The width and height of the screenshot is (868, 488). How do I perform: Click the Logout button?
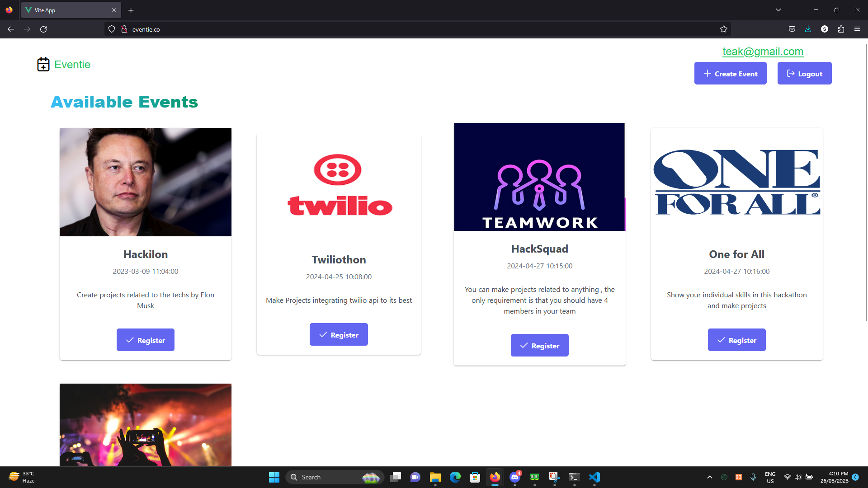[x=804, y=74]
